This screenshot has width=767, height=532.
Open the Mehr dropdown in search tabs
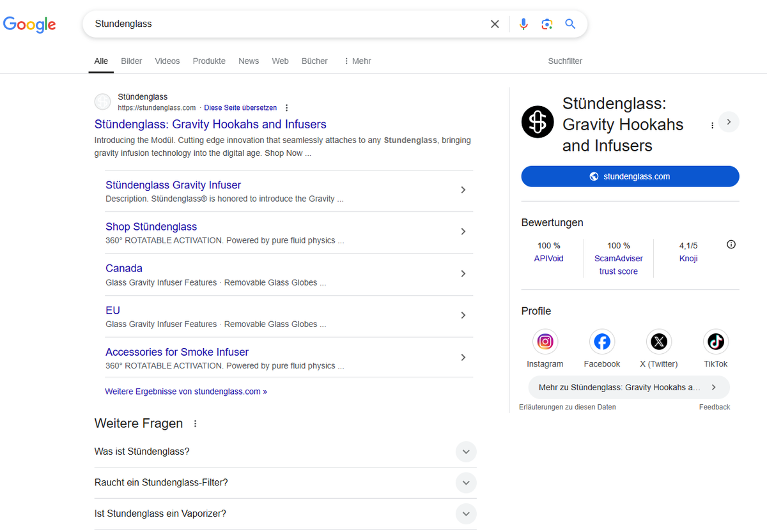coord(357,61)
